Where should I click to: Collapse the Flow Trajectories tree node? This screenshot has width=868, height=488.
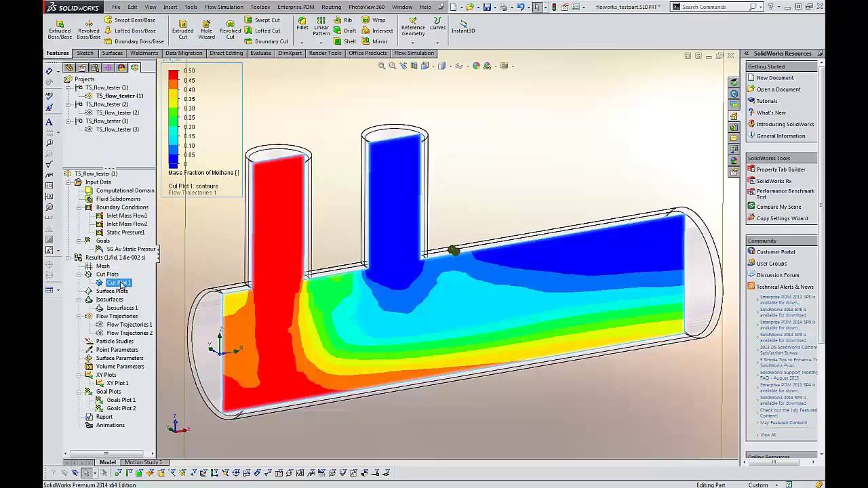click(79, 317)
